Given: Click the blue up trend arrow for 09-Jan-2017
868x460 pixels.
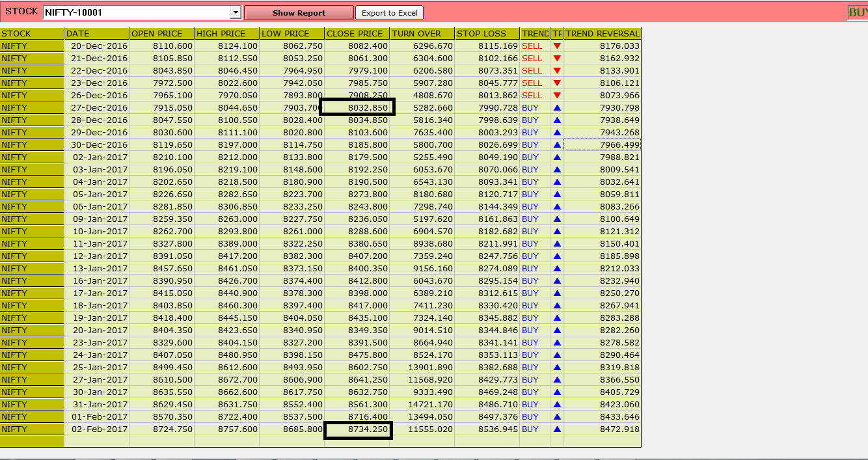Looking at the screenshot, I should pyautogui.click(x=557, y=219).
